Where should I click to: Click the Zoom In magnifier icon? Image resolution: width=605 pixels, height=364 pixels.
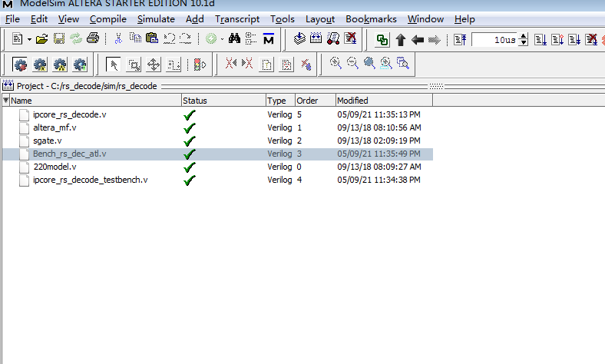coord(336,63)
